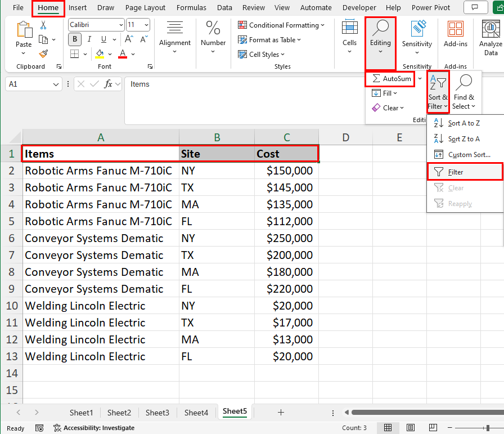Click AutoSum sigma button
Screen dimensions: 504x434
pyautogui.click(x=391, y=78)
